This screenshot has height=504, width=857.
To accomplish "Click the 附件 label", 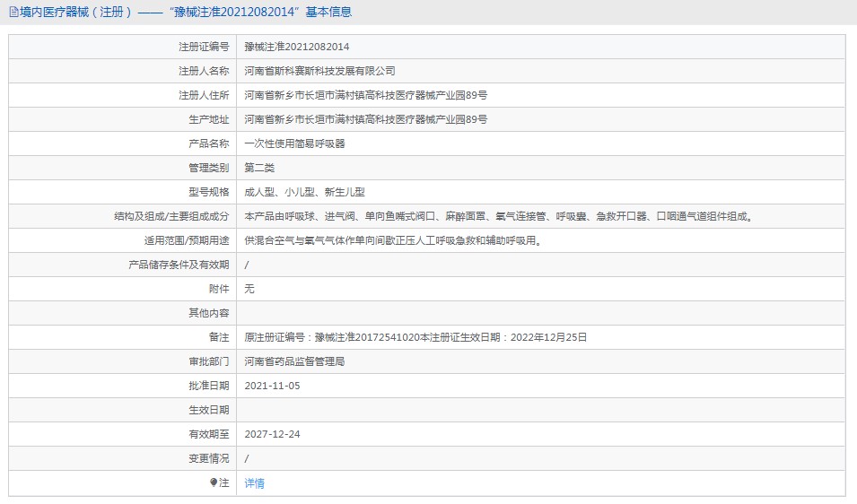I will click(x=219, y=289).
